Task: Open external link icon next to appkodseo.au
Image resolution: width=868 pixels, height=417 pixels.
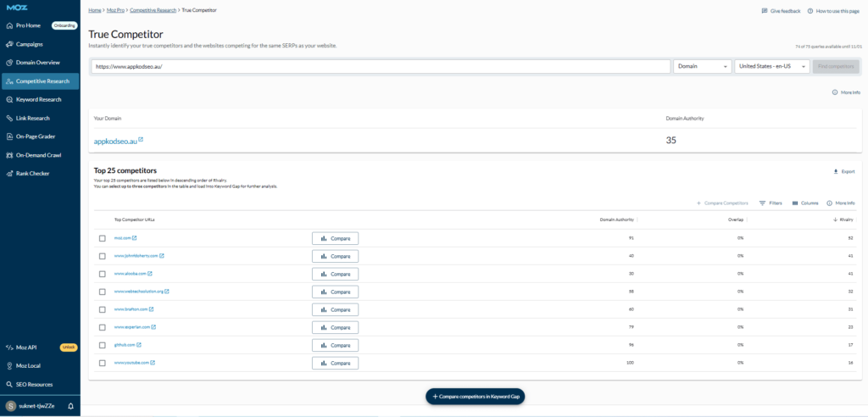Action: pyautogui.click(x=141, y=140)
